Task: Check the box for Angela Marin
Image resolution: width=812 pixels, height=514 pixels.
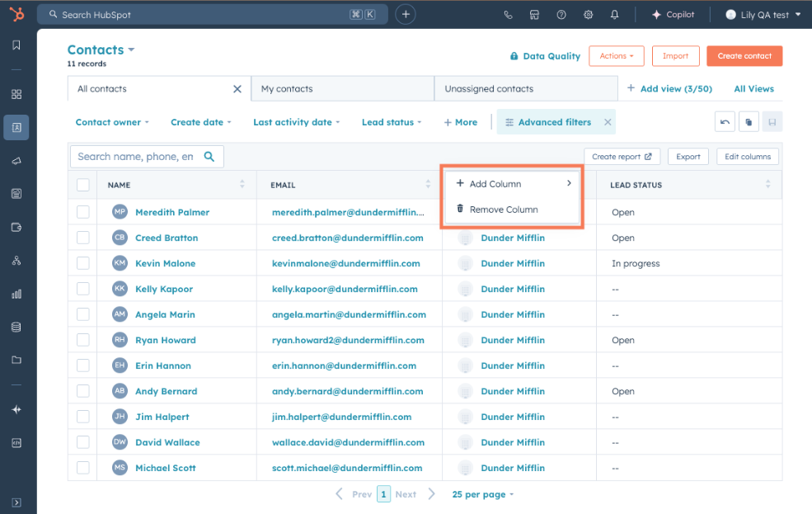Action: pos(83,314)
